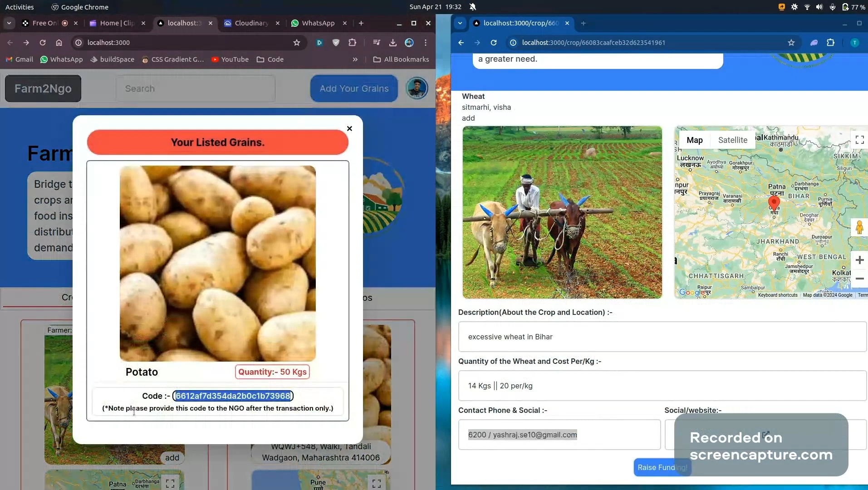Open buildspace bookmark

(112, 59)
